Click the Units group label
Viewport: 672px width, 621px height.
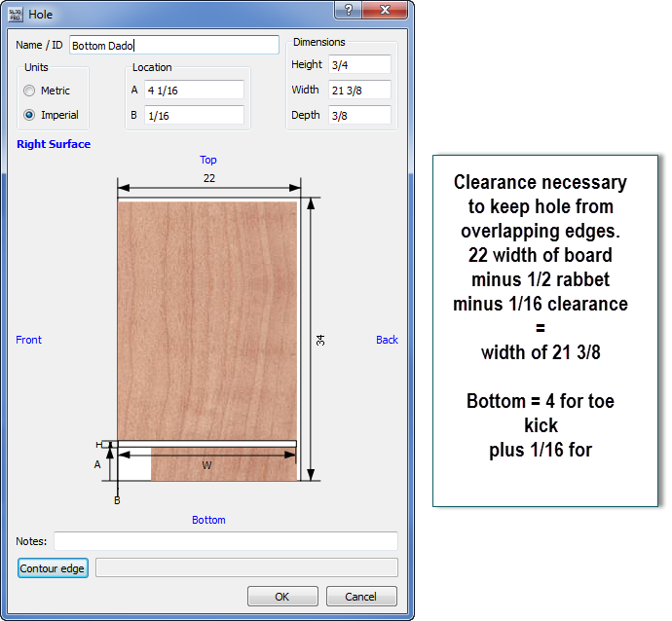click(x=36, y=67)
